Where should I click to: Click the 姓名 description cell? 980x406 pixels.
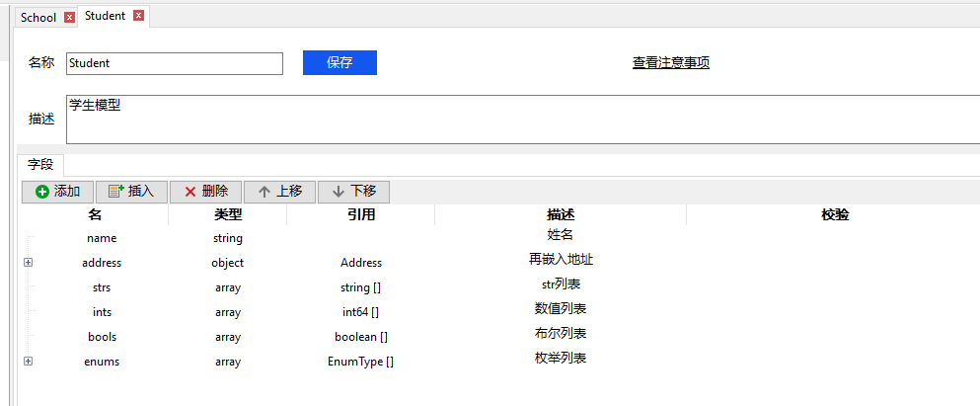(560, 234)
